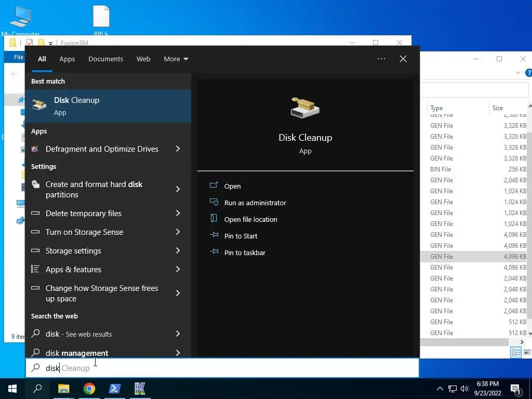Open the K application on the taskbar
Screen dimensions: 532x399
point(140,389)
